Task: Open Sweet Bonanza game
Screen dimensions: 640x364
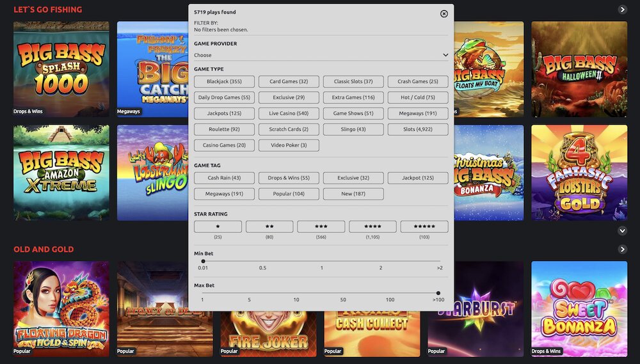Action: pos(579,309)
